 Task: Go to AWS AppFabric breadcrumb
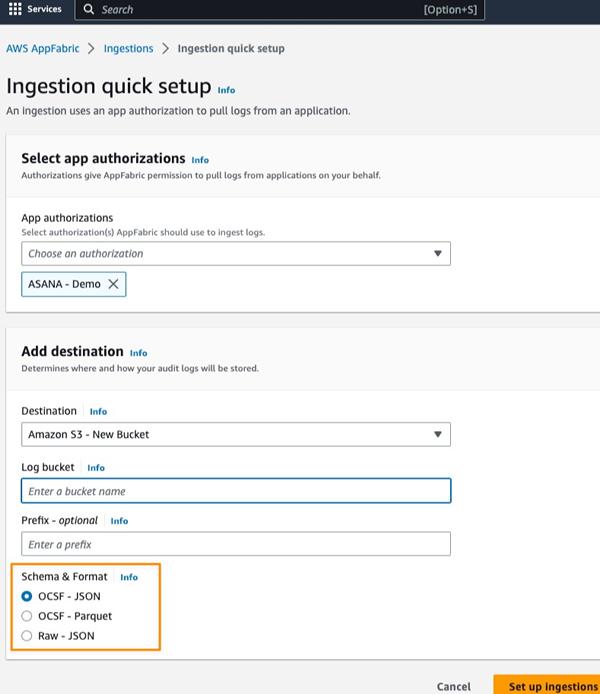click(x=43, y=48)
